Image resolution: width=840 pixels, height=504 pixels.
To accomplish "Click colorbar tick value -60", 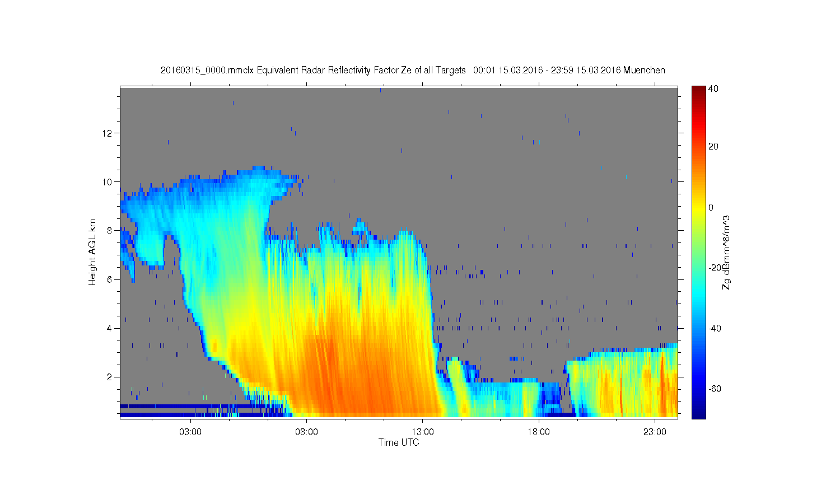I will pyautogui.click(x=715, y=389).
